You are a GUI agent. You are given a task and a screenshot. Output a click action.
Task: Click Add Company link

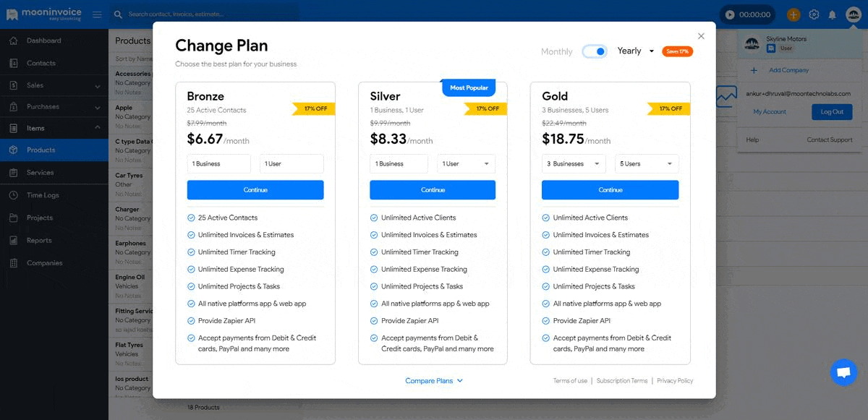click(x=788, y=70)
